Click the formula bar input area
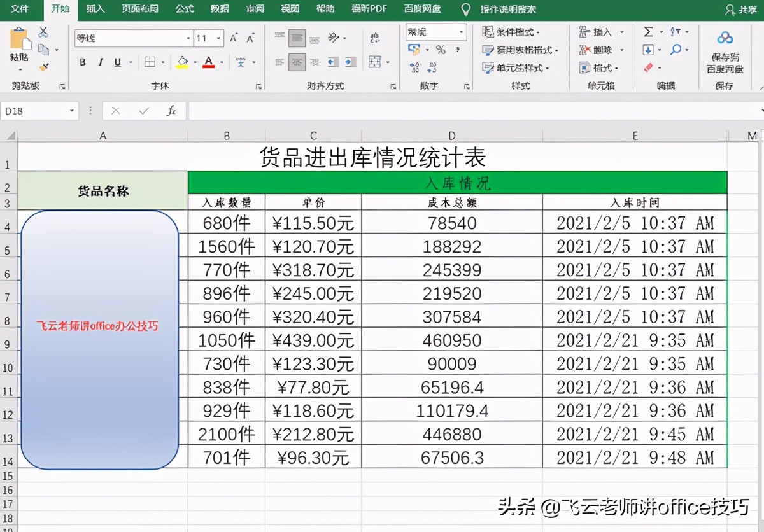Viewport: 764px width, 532px height. 474,111
